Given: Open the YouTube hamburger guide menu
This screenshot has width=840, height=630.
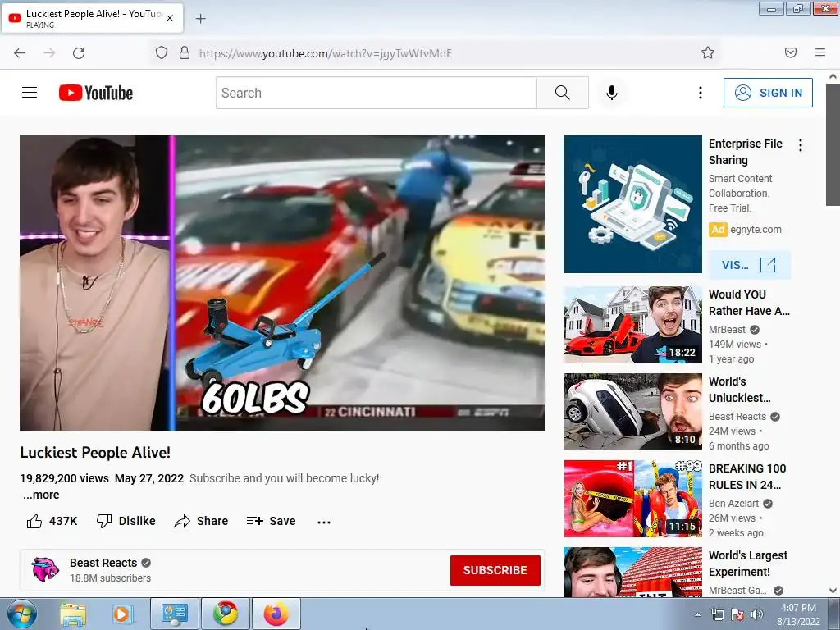Looking at the screenshot, I should [30, 93].
